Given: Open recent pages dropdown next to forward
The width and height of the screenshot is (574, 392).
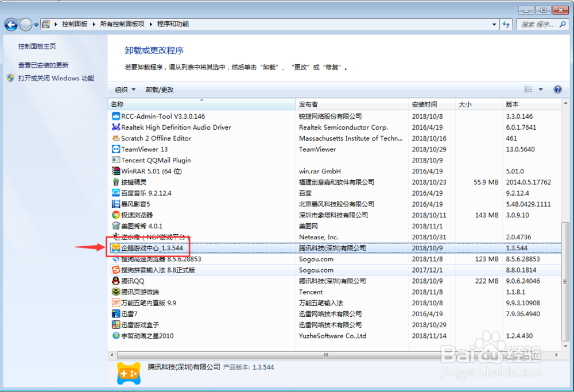Looking at the screenshot, I should [36, 25].
